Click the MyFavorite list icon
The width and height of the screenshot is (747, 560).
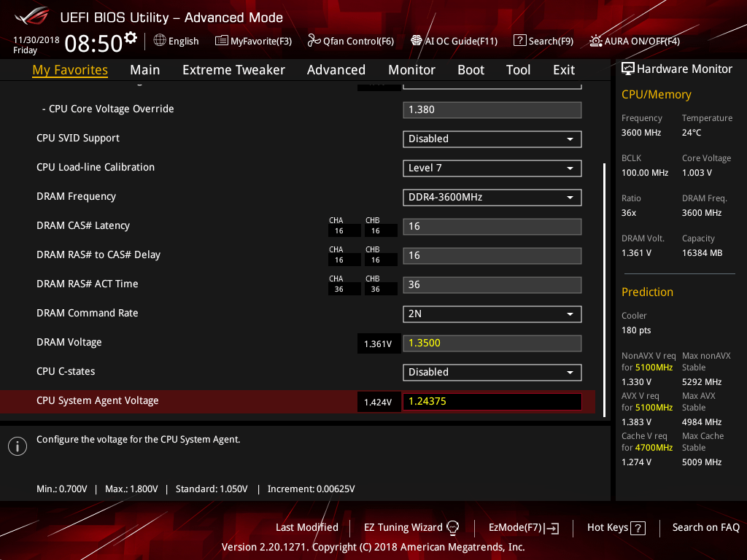coord(222,41)
